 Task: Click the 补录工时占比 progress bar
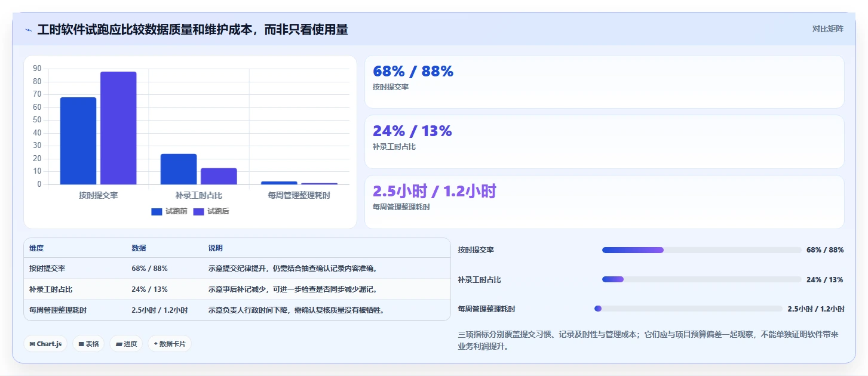coord(701,279)
